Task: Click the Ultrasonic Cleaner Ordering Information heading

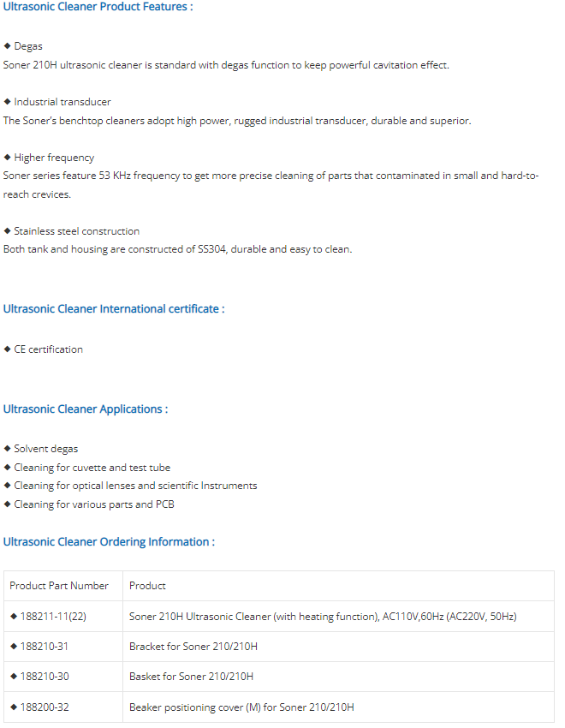Action: 109,542
